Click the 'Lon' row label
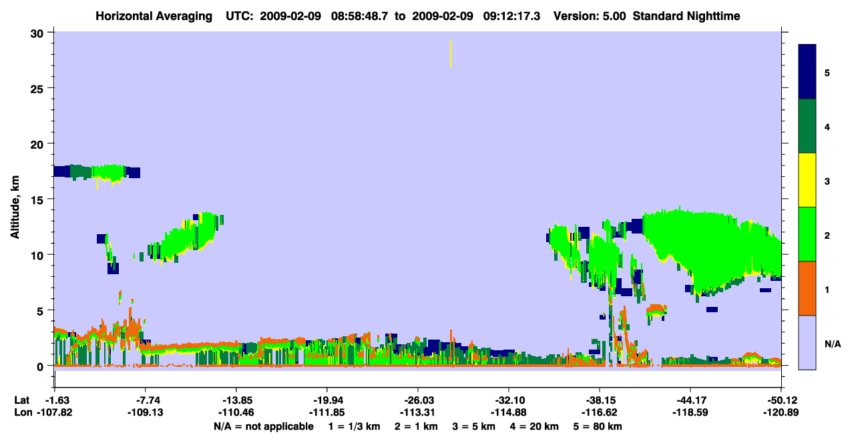The width and height of the screenshot is (868, 445). [22, 412]
